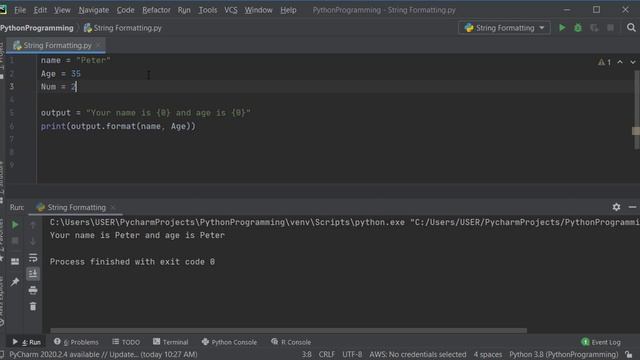Image resolution: width=640 pixels, height=360 pixels.
Task: Click the restore layout icon in Run panel
Action: (x=15, y=261)
